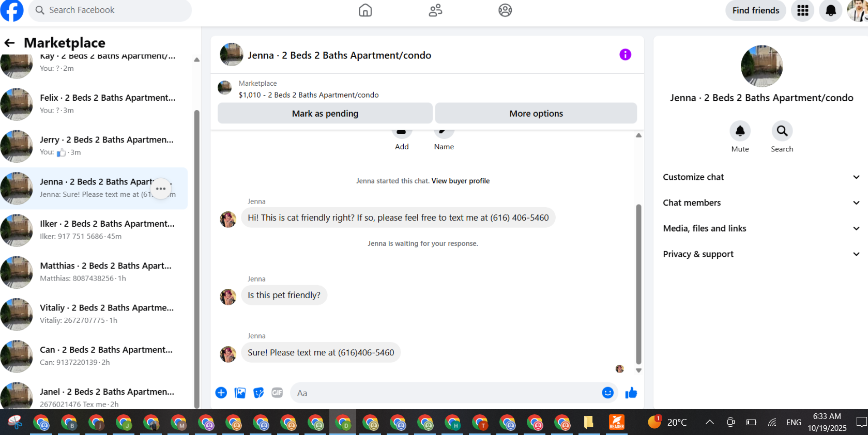Image resolution: width=868 pixels, height=435 pixels.
Task: Open the Felix conversation
Action: pyautogui.click(x=94, y=104)
